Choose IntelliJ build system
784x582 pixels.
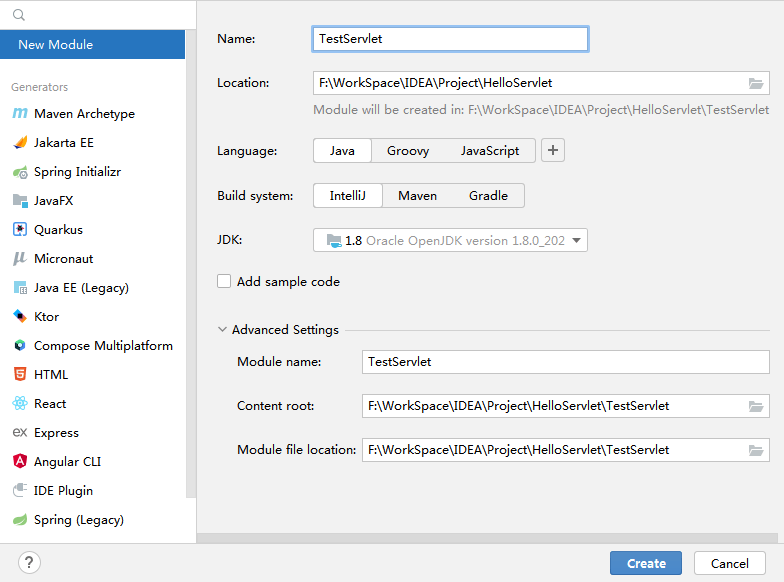(348, 196)
